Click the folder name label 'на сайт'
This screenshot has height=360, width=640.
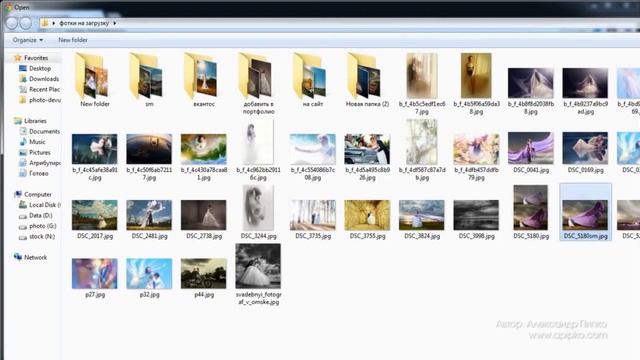point(313,104)
